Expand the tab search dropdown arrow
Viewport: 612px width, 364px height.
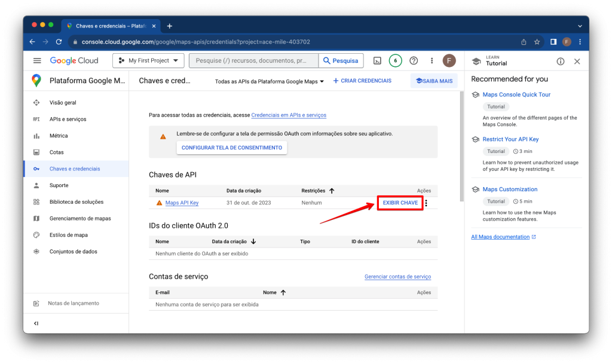pyautogui.click(x=580, y=26)
